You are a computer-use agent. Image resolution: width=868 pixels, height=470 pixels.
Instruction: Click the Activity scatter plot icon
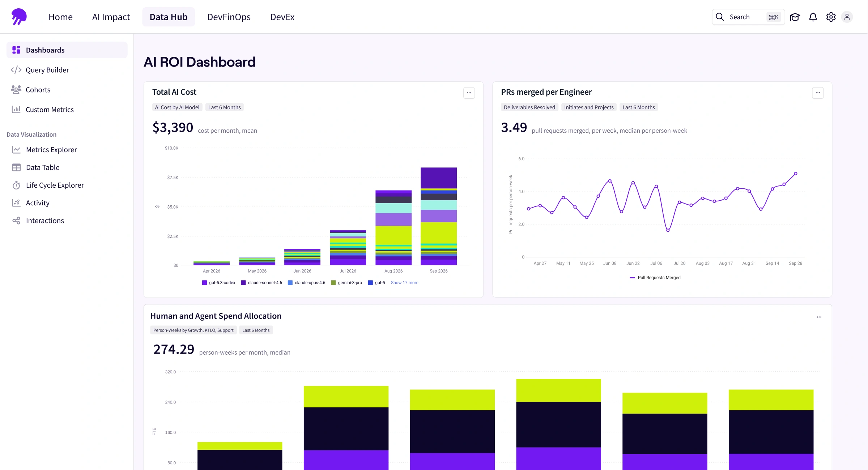tap(16, 203)
